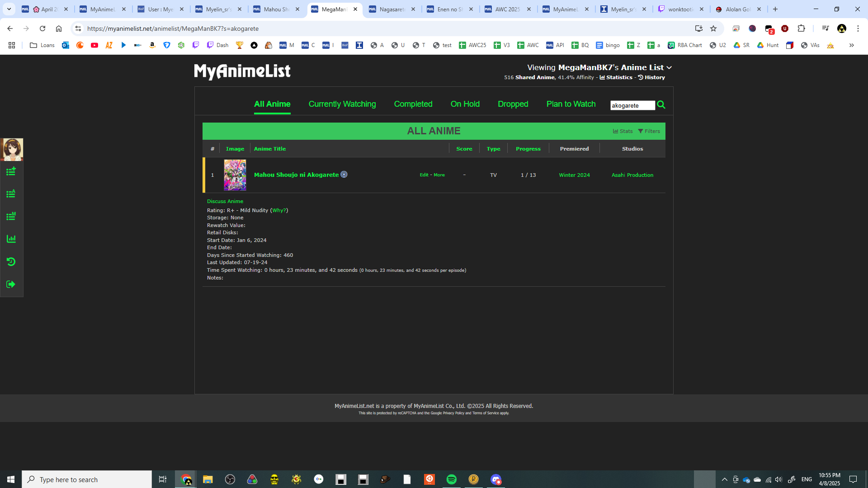Sort the list by Type column

493,149
